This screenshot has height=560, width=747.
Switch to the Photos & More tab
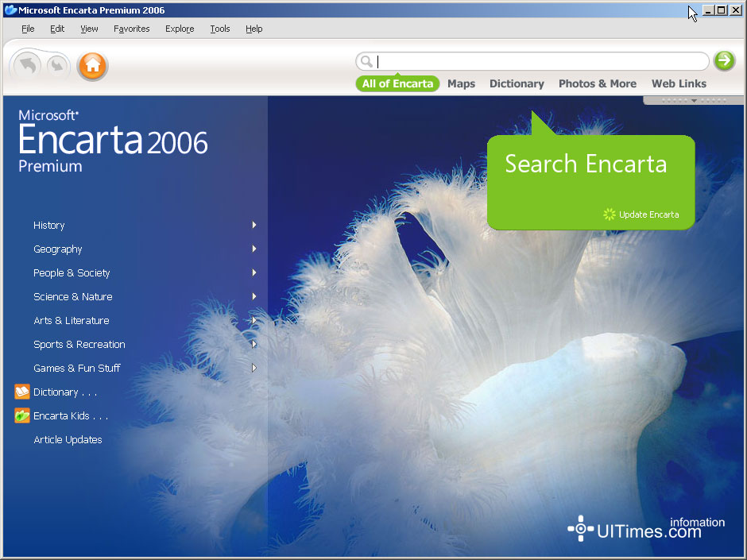click(x=598, y=84)
